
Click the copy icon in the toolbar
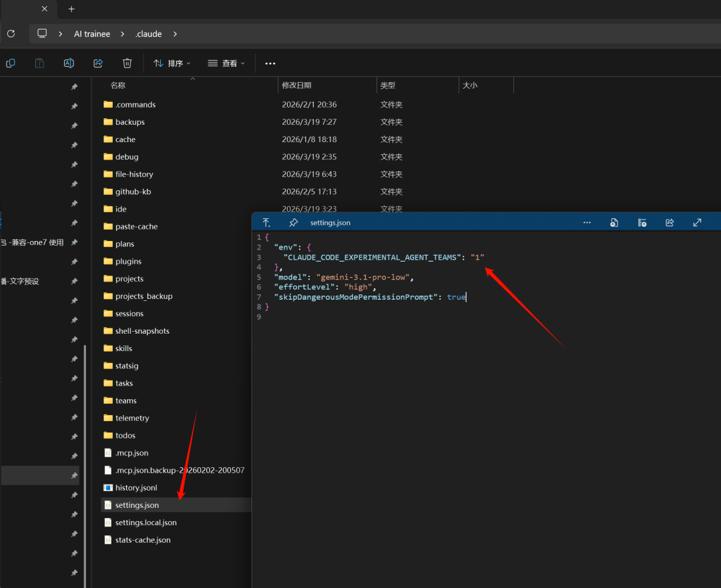[11, 63]
